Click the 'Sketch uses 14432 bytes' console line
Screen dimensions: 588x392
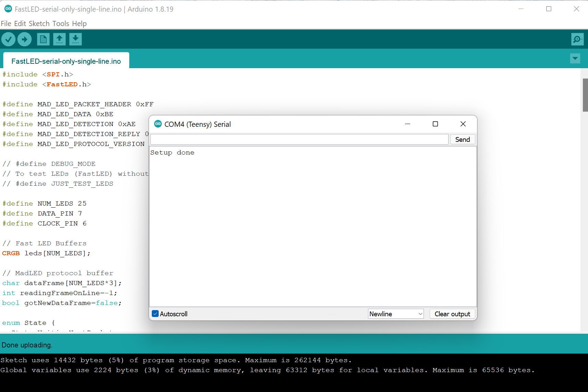click(x=176, y=360)
